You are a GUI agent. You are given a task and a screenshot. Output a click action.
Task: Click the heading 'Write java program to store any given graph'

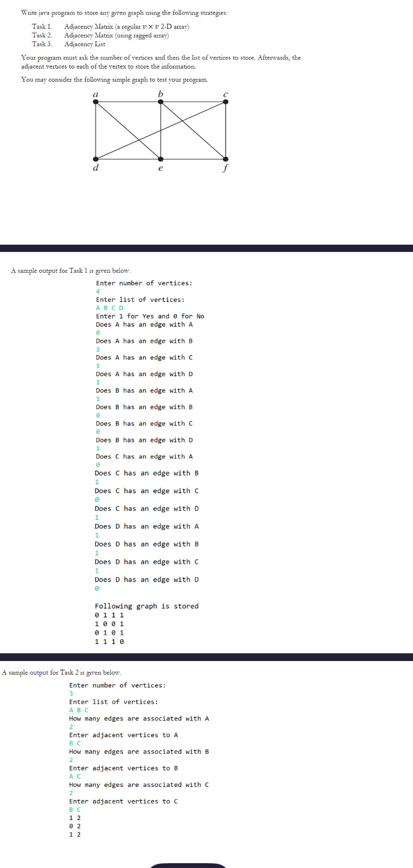(x=124, y=13)
